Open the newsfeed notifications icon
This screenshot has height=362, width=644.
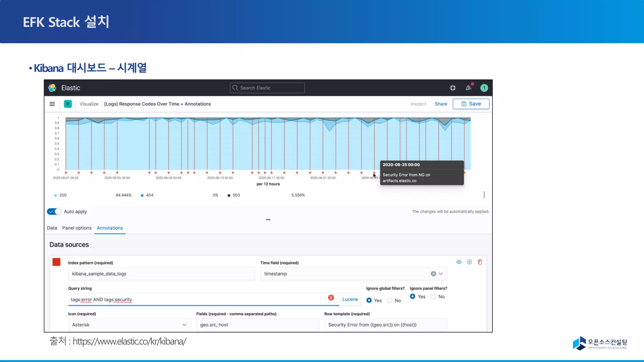pyautogui.click(x=469, y=88)
